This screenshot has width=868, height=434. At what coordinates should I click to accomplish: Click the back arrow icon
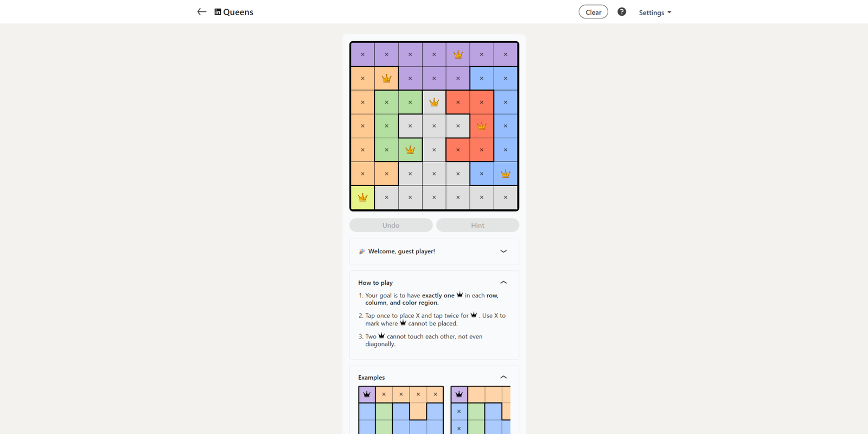point(202,12)
